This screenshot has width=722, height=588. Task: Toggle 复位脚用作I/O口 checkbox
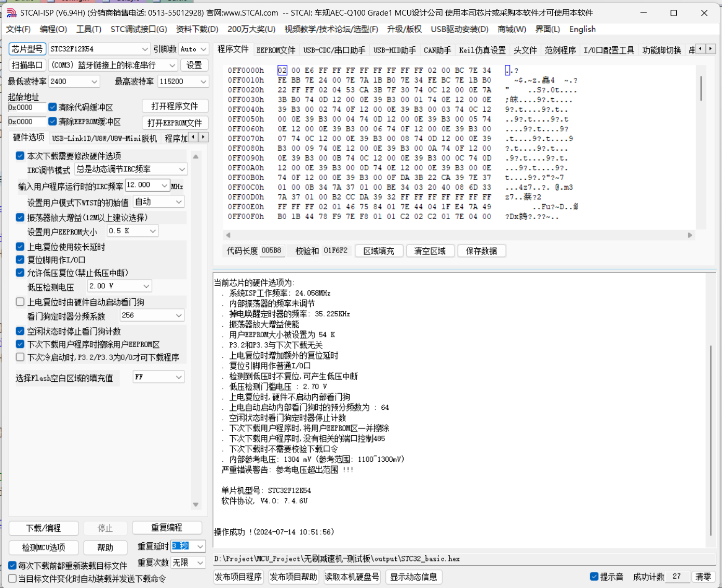(x=20, y=260)
